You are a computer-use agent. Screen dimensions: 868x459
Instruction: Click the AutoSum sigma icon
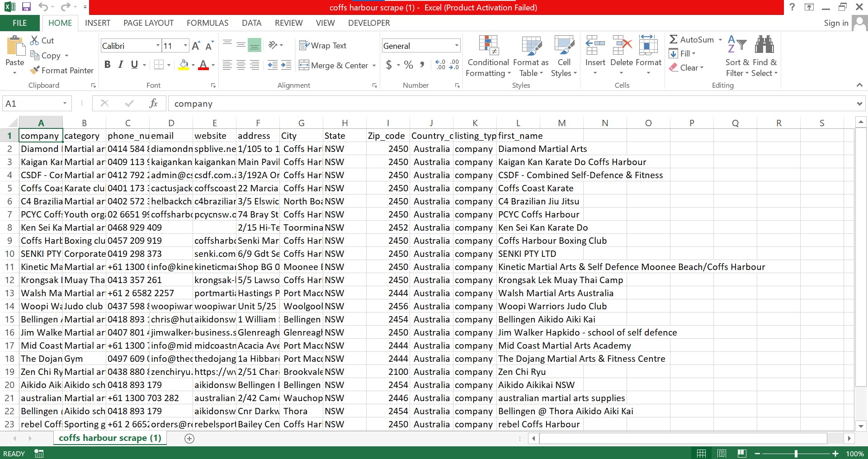coord(674,40)
